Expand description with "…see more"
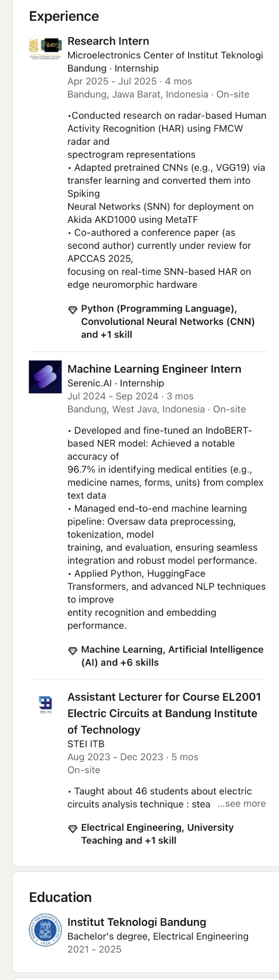279x980 pixels. (x=241, y=804)
